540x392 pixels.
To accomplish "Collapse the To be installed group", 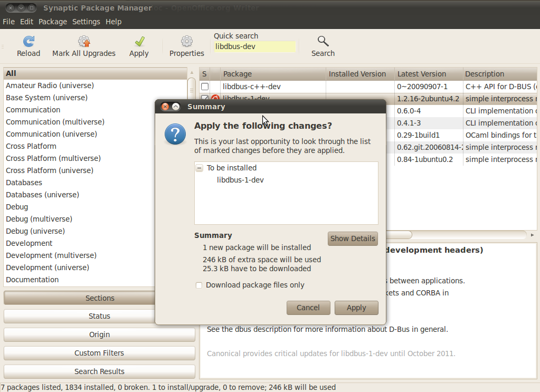I will point(200,167).
